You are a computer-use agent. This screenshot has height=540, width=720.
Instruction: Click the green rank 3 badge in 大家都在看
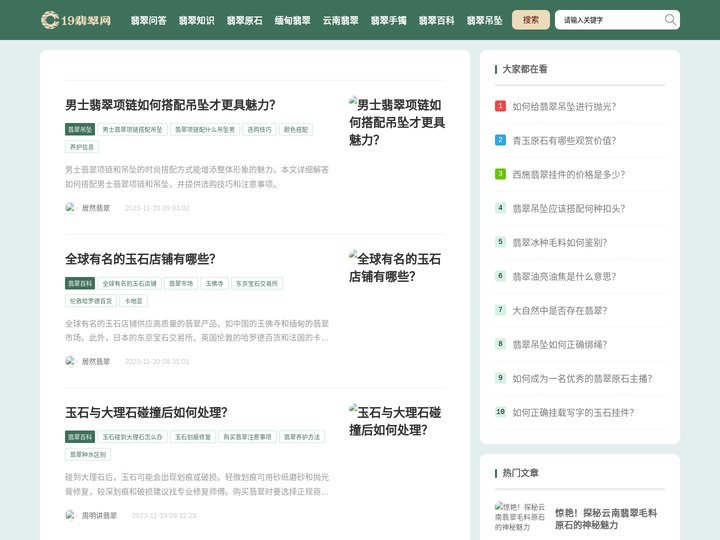tap(500, 174)
